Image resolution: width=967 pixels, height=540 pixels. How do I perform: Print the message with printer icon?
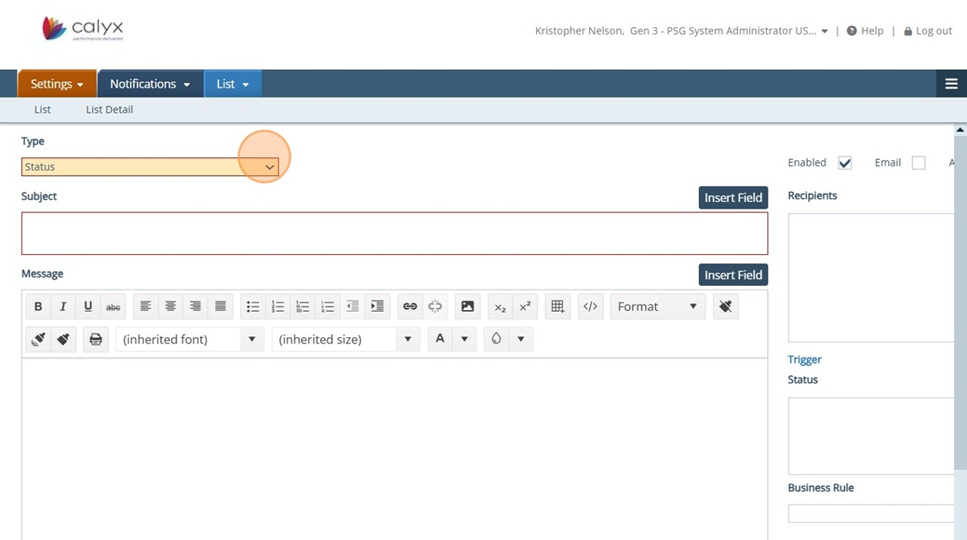(96, 340)
